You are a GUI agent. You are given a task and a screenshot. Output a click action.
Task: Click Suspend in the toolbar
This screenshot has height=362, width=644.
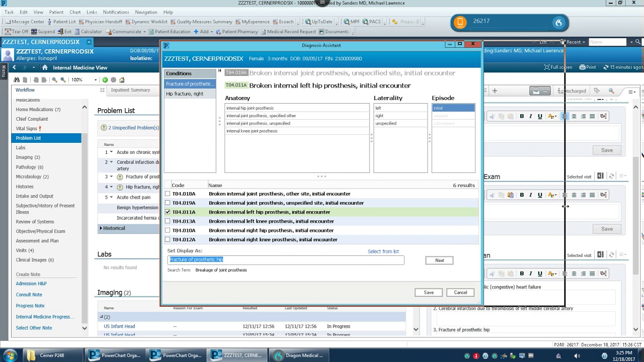point(43,32)
